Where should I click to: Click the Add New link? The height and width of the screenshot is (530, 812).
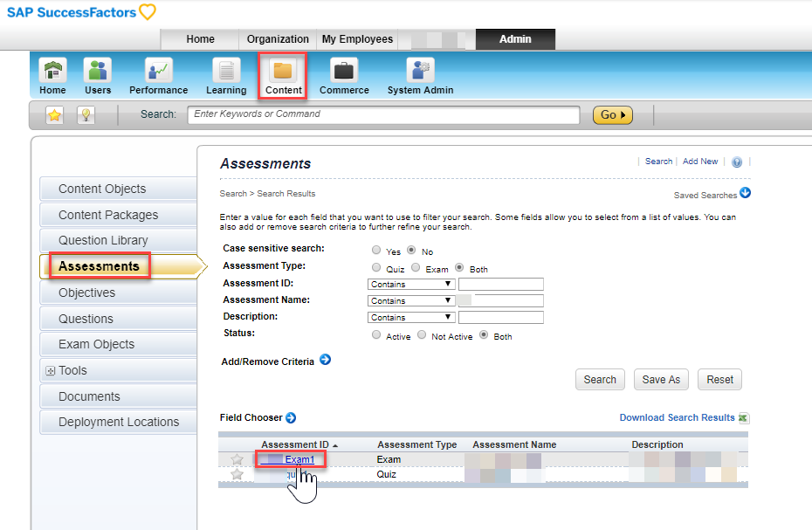tap(700, 162)
